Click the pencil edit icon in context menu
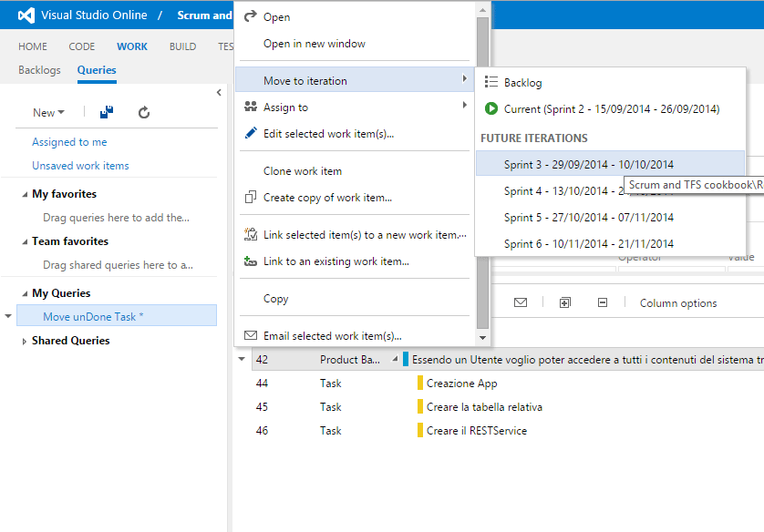Screen dimensions: 764x532 pyautogui.click(x=251, y=133)
